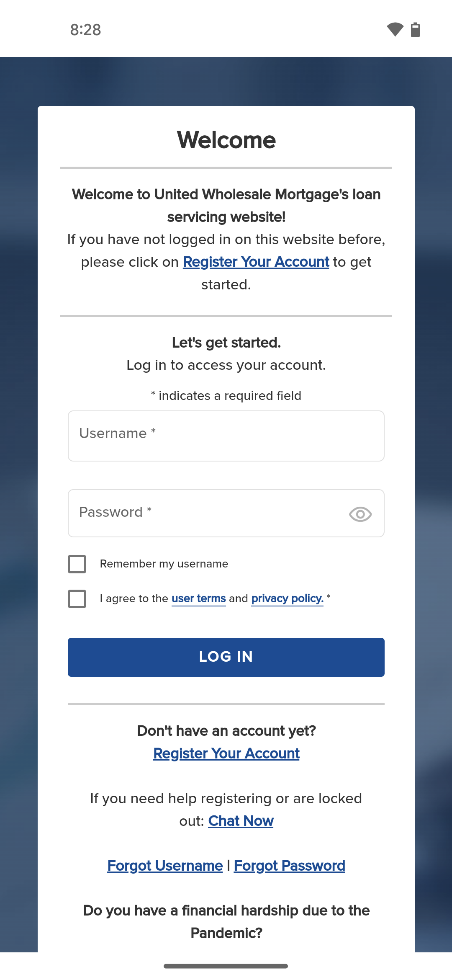Tap the Remember my username label
Viewport: 452px width, 980px height.
164,564
